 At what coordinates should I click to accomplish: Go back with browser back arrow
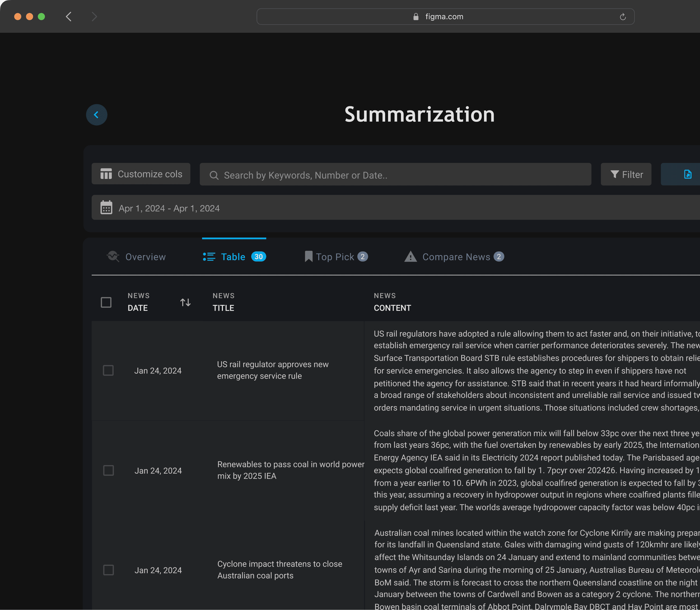click(x=69, y=17)
